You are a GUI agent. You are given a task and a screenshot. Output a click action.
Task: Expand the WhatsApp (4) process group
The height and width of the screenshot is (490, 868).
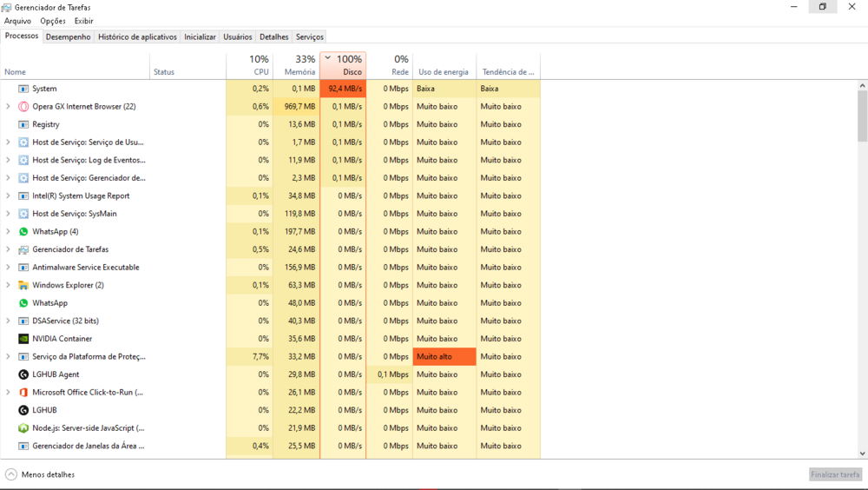[8, 232]
